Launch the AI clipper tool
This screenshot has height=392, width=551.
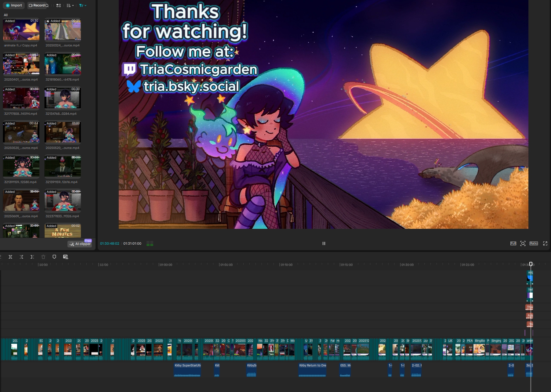(80, 244)
